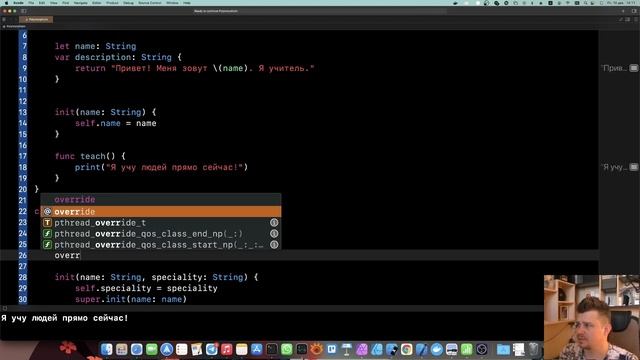640x360 pixels.
Task: Select the playground file tab
Action: (37, 19)
